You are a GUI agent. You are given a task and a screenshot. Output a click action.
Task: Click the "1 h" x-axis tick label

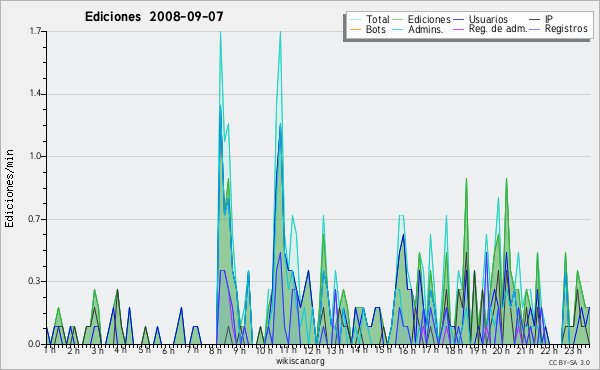[x=50, y=350]
